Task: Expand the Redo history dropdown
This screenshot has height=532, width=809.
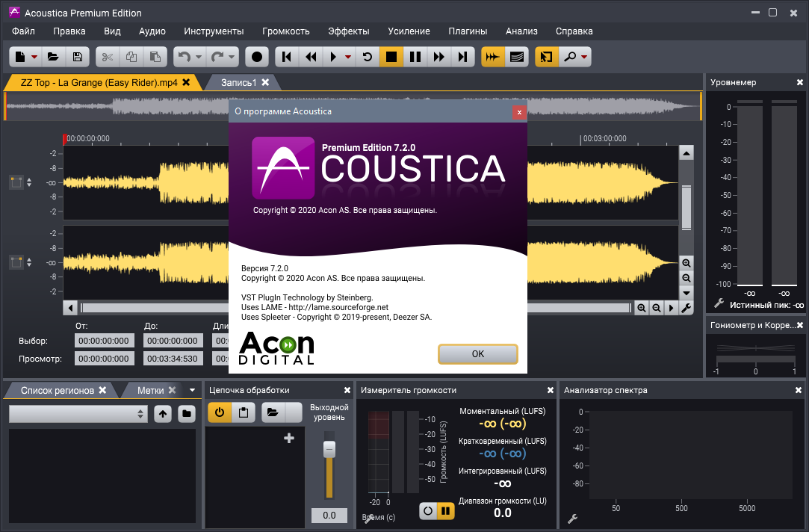Action: 232,57
